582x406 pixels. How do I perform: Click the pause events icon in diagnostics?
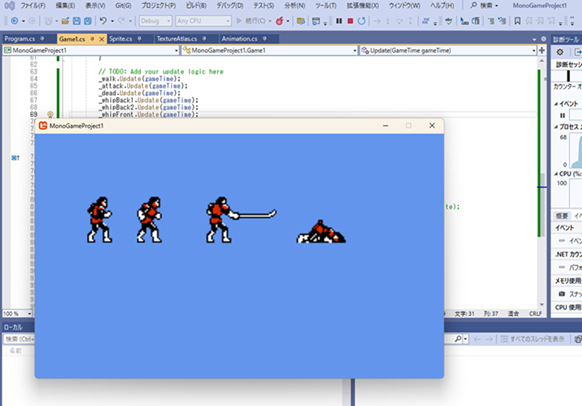[x=562, y=115]
